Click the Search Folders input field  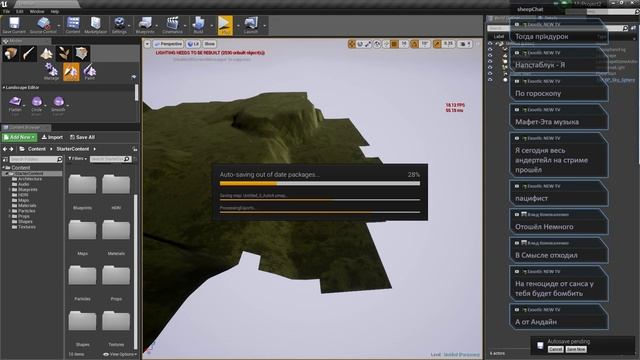point(36,159)
